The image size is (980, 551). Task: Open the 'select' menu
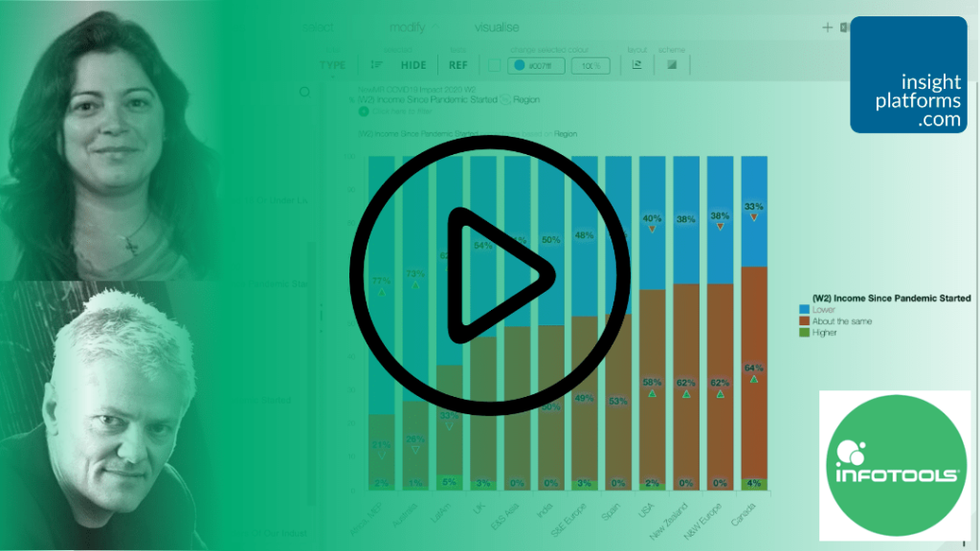318,27
